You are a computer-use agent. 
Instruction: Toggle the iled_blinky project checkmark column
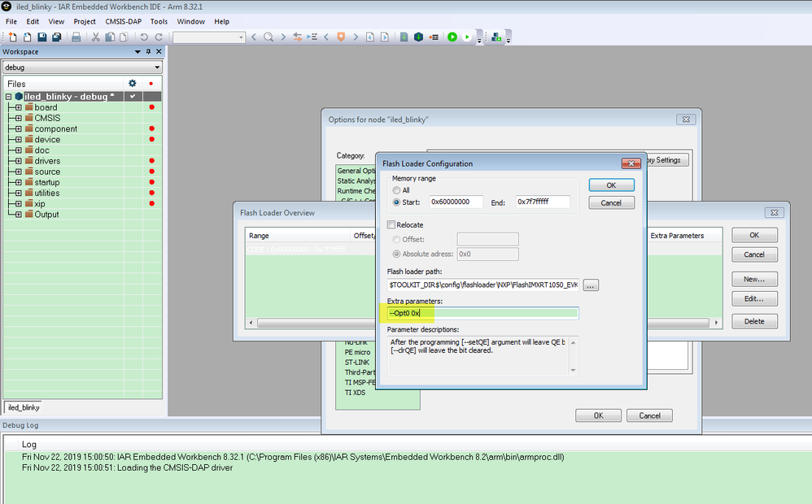133,96
